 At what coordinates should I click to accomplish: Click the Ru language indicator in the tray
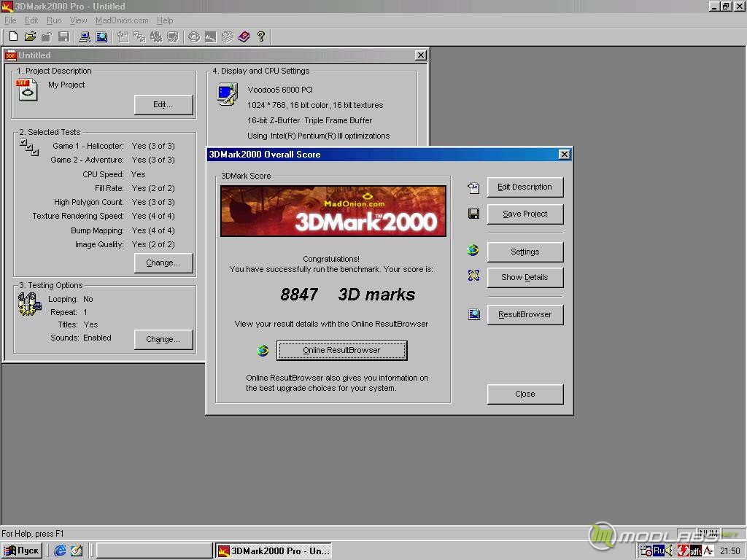coord(659,551)
